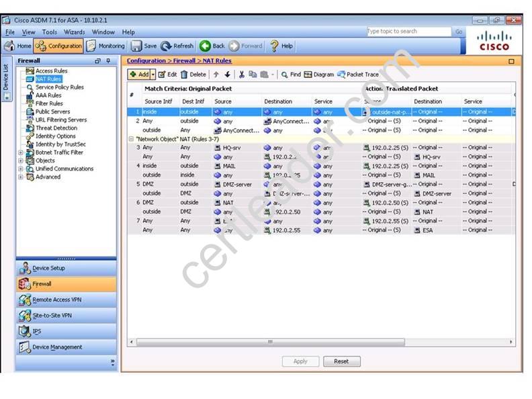Select the HQ-srv source cell
Viewport: 532px width, 399px height.
tap(237, 148)
